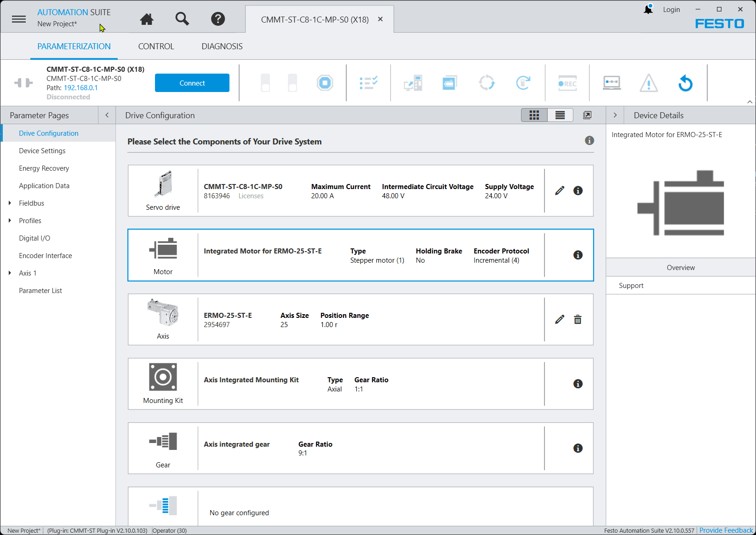
Task: Collapse the Parameter Pages panel
Action: pos(106,115)
